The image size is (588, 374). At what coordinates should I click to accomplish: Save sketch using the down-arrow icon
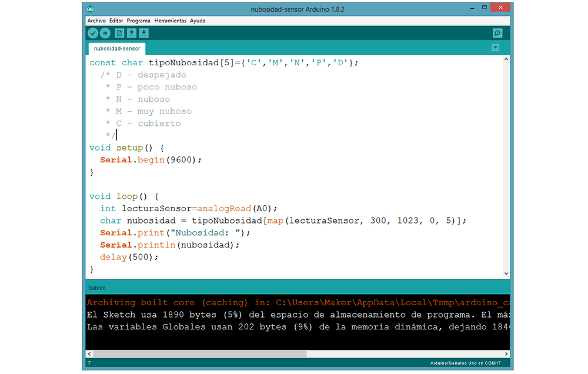pos(144,34)
